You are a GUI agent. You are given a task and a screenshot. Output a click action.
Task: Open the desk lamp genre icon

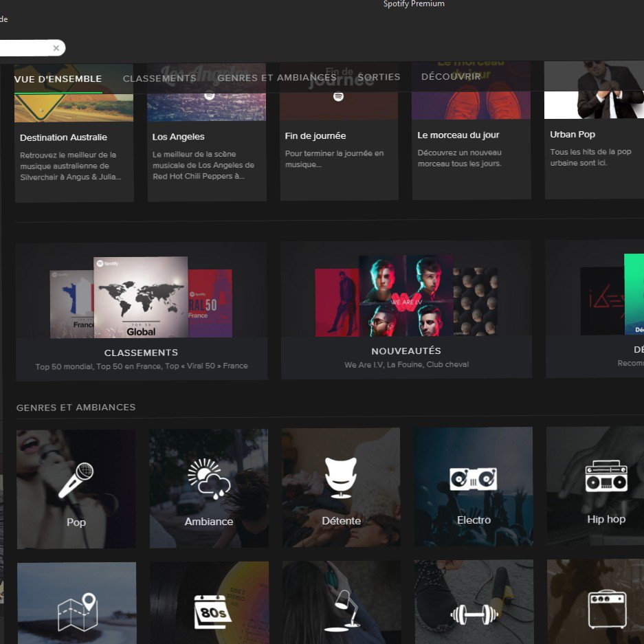coord(342,611)
